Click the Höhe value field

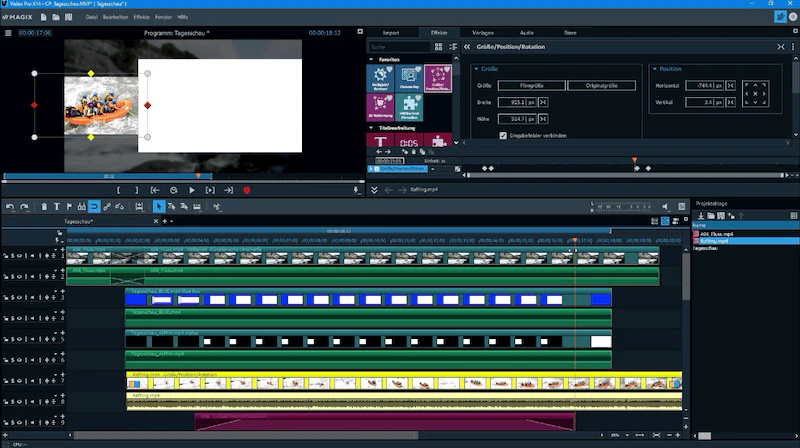pyautogui.click(x=517, y=119)
